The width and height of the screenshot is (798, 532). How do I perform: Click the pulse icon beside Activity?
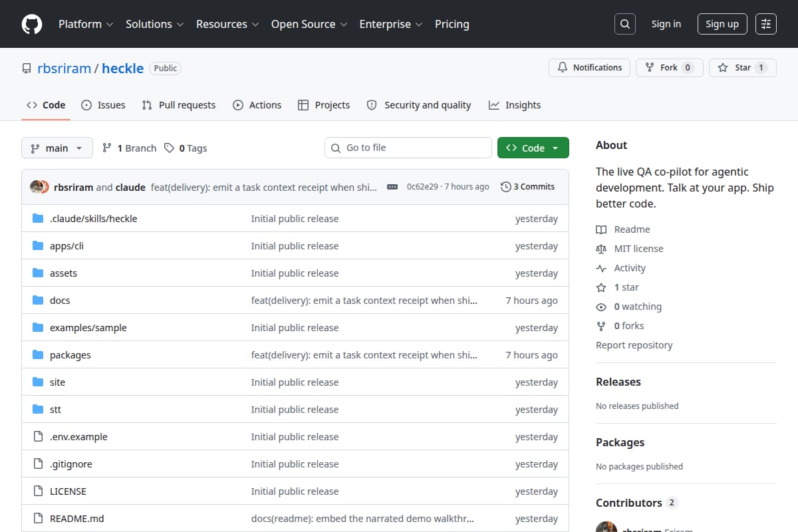pos(601,268)
